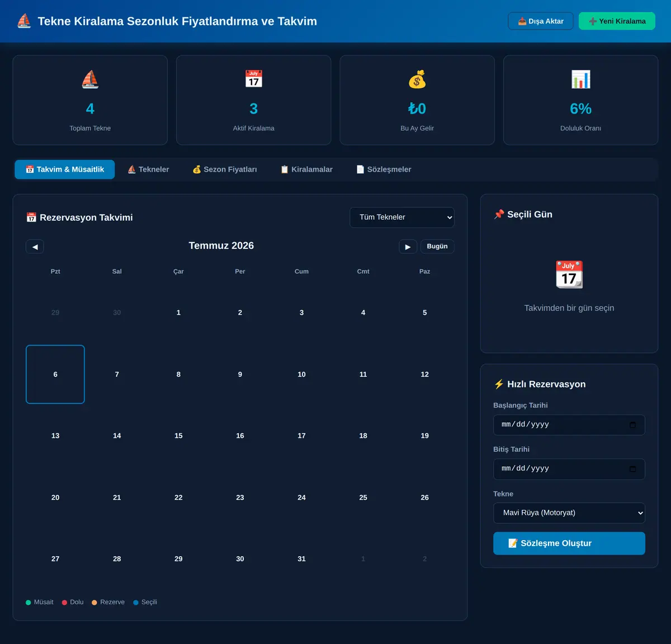
Task: Click the money bag icon above Bu Ay Gelir
Action: point(417,79)
